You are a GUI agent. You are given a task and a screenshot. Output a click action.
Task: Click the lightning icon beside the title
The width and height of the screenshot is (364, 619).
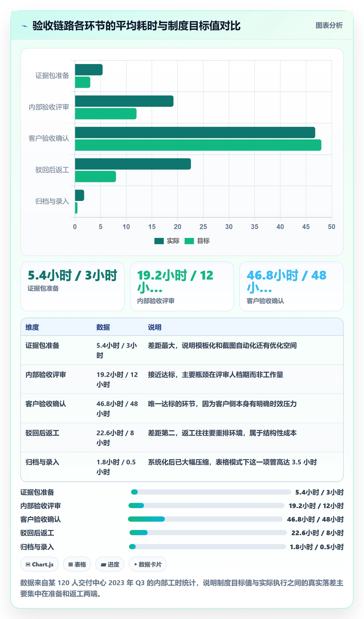(x=25, y=26)
